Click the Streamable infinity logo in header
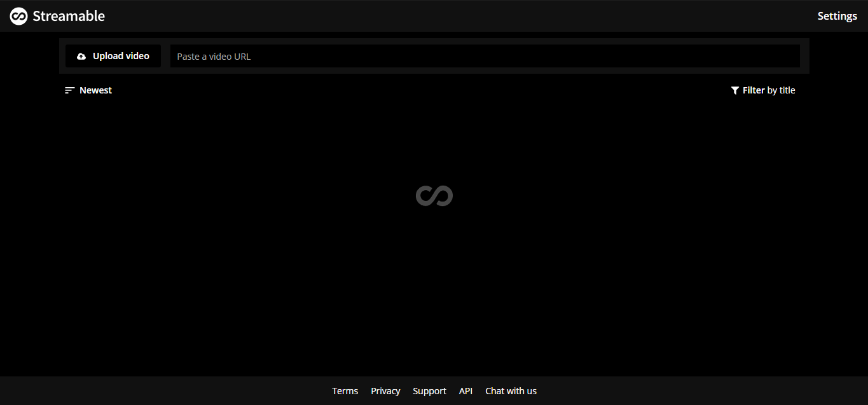The height and width of the screenshot is (405, 868). (18, 15)
